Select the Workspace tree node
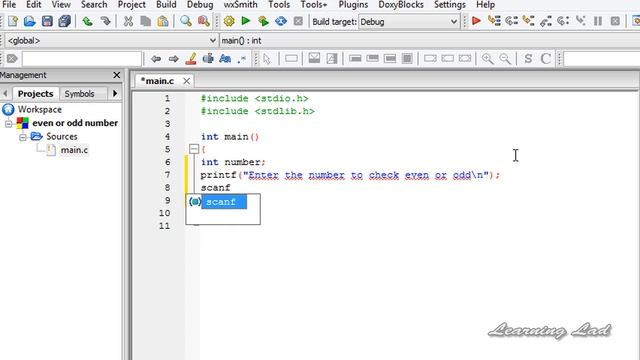640x360 pixels. (x=40, y=109)
